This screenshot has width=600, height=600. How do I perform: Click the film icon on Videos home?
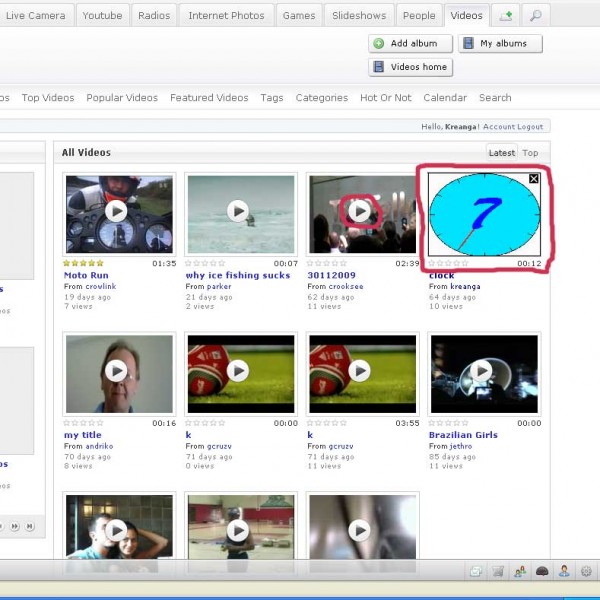(x=378, y=67)
